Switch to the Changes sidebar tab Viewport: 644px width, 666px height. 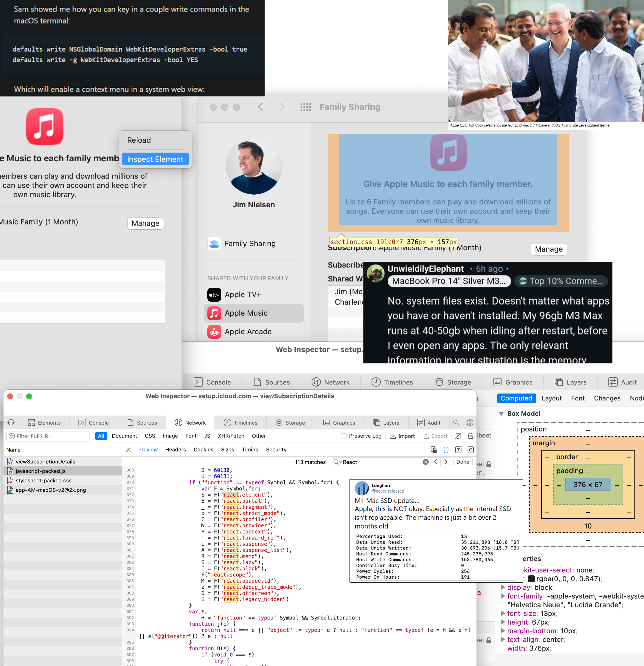(x=607, y=398)
